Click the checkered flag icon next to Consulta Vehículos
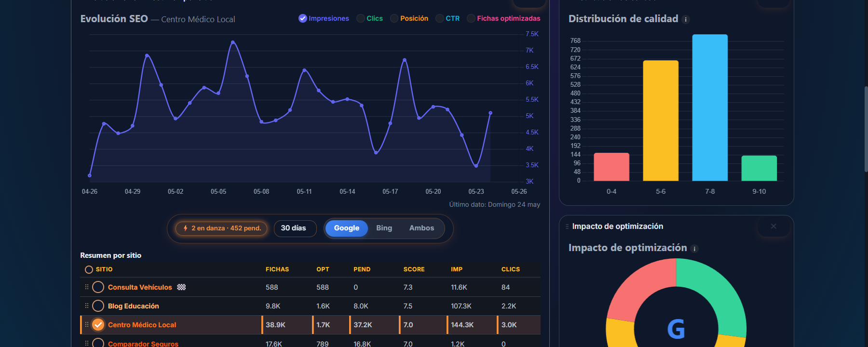Viewport: 868px width, 347px height. point(181,287)
